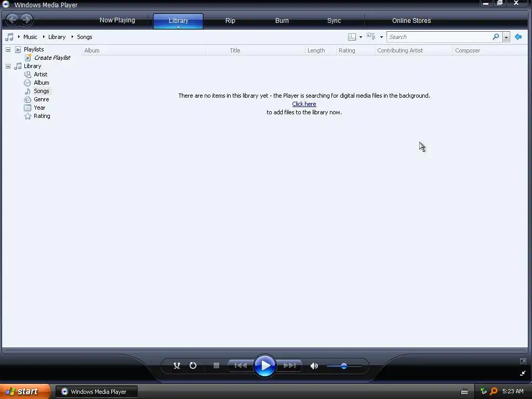532x399 pixels.
Task: Select Year in the library tree
Action: (39, 108)
